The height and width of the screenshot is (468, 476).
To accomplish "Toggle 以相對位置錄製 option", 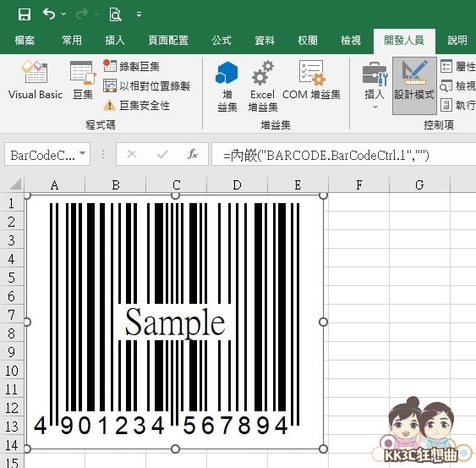I will 146,86.
